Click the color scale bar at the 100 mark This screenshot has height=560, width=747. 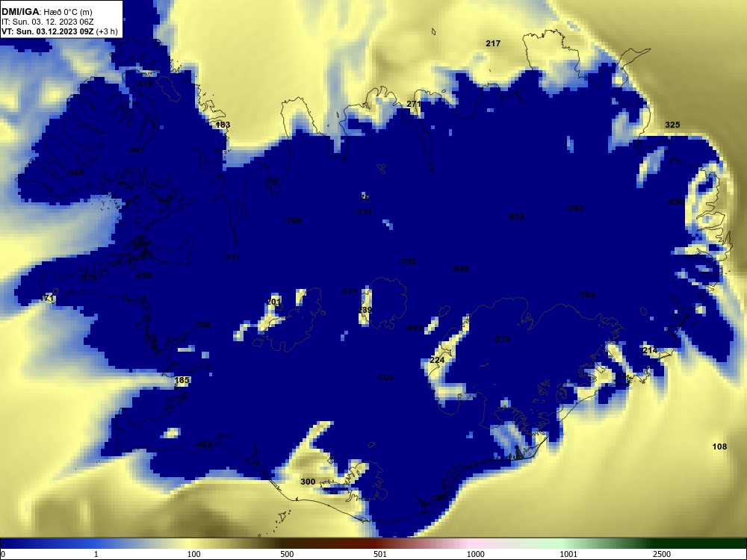[194, 544]
